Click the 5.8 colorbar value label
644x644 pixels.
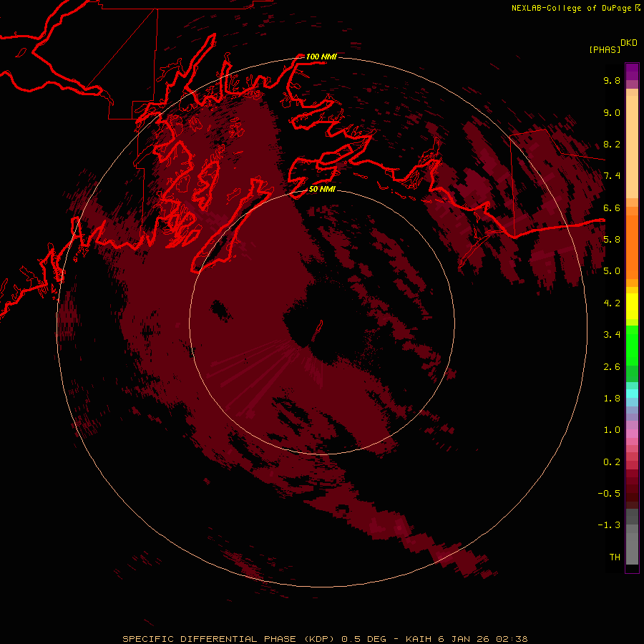coord(612,239)
